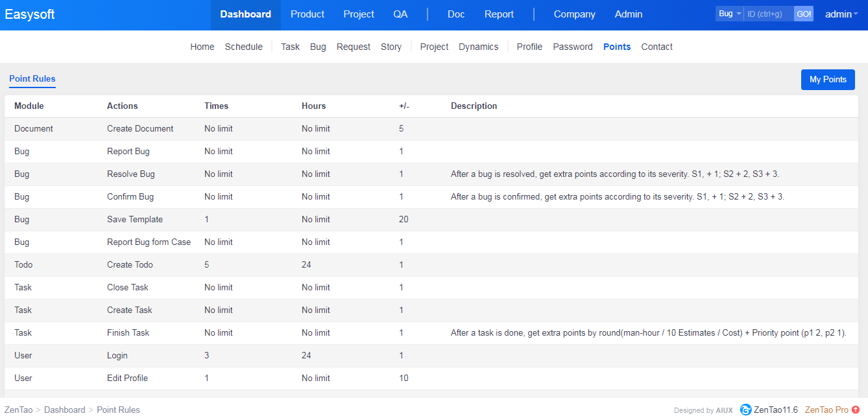This screenshot has height=418, width=868.
Task: Click the Easysoft brand logo
Action: 30,14
